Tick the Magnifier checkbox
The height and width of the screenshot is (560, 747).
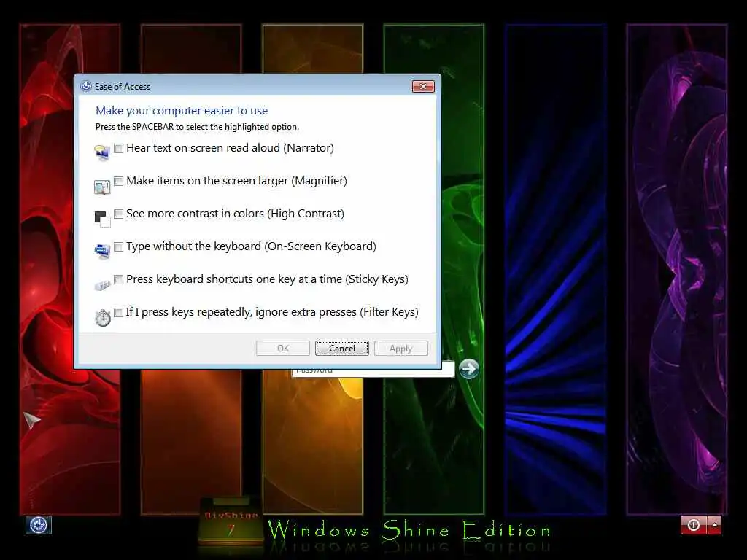[119, 181]
